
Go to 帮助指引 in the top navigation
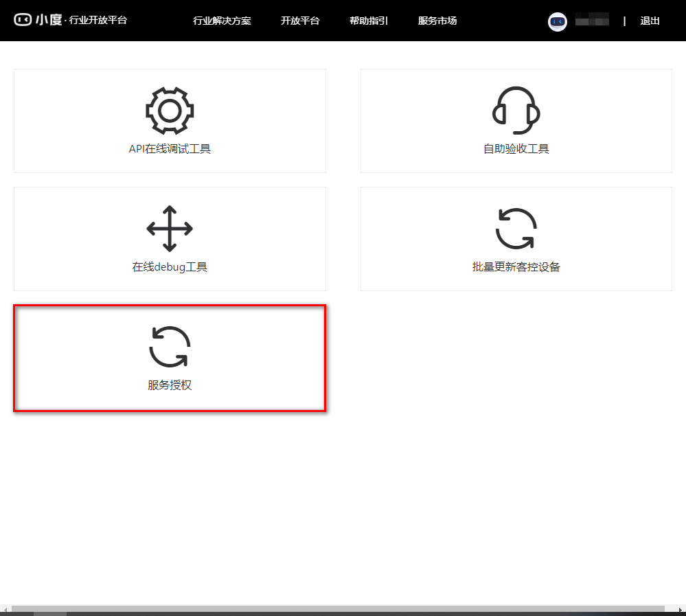[x=369, y=21]
